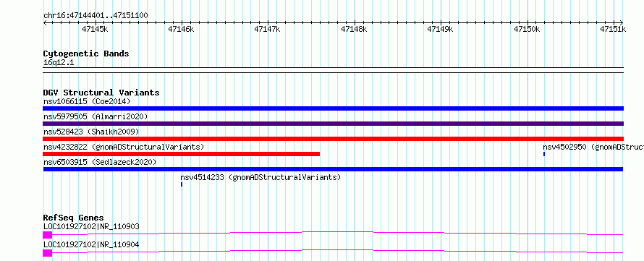Click the 47150k ruler tick label
644x261 pixels.
coord(527,29)
